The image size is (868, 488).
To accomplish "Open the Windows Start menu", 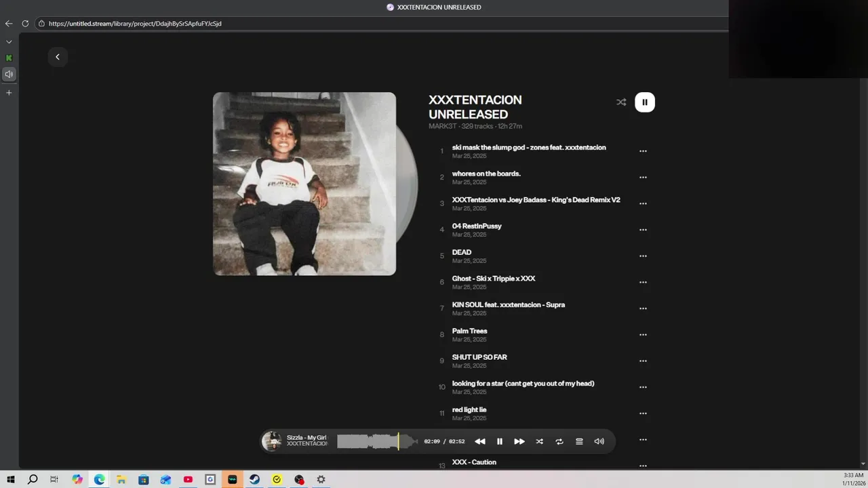I will [x=11, y=479].
